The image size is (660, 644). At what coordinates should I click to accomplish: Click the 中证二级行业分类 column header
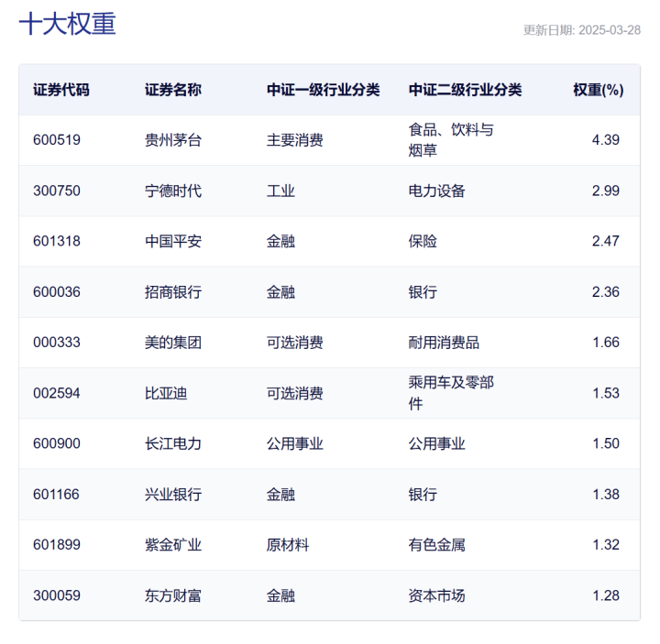coord(465,90)
